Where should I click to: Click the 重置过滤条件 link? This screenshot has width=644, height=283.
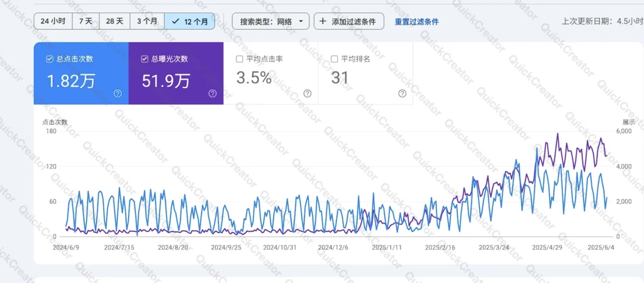416,22
